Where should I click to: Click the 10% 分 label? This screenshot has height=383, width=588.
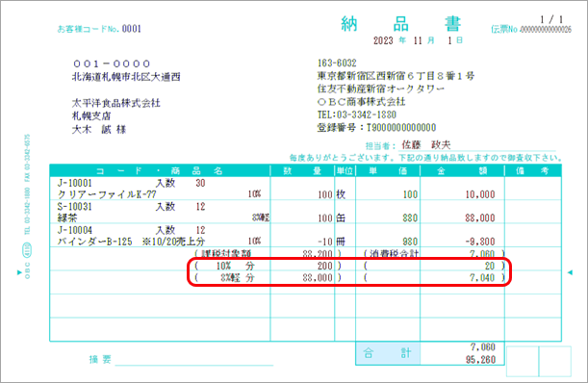(235, 266)
